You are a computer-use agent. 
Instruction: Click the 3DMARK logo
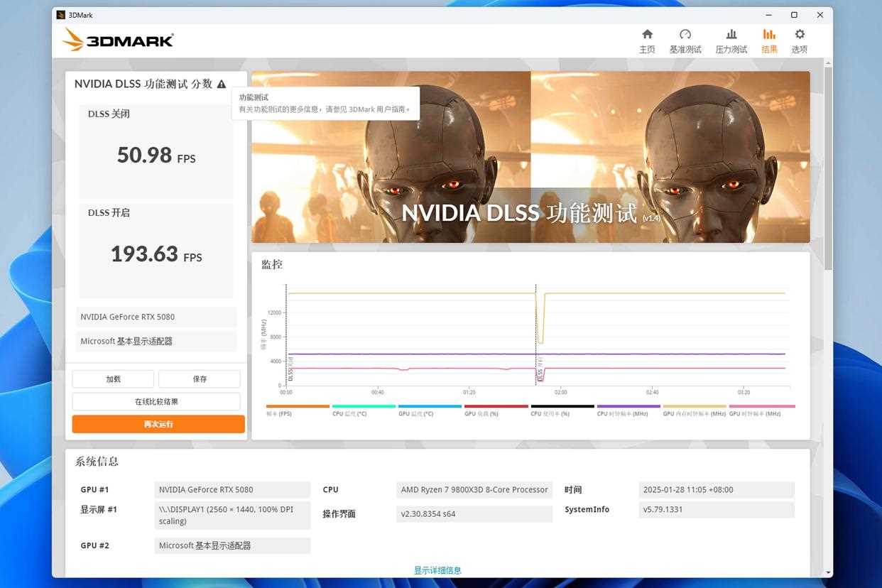118,40
